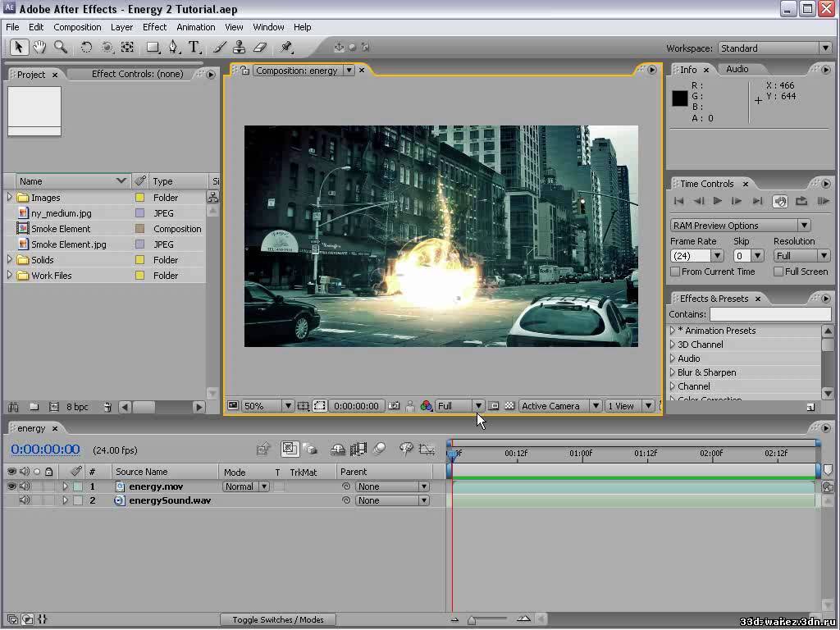Open RAM Preview Options dropdown
This screenshot has height=630, width=840.
point(740,226)
